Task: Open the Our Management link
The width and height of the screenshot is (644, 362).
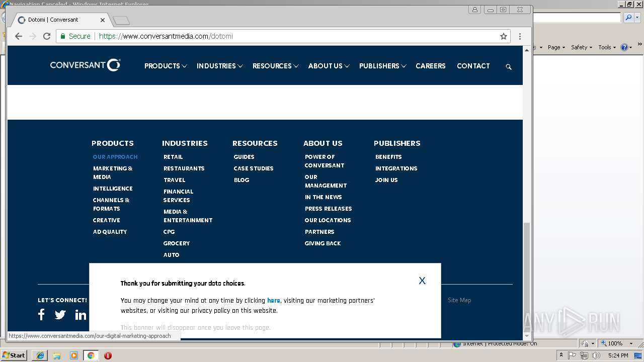Action: point(326,181)
